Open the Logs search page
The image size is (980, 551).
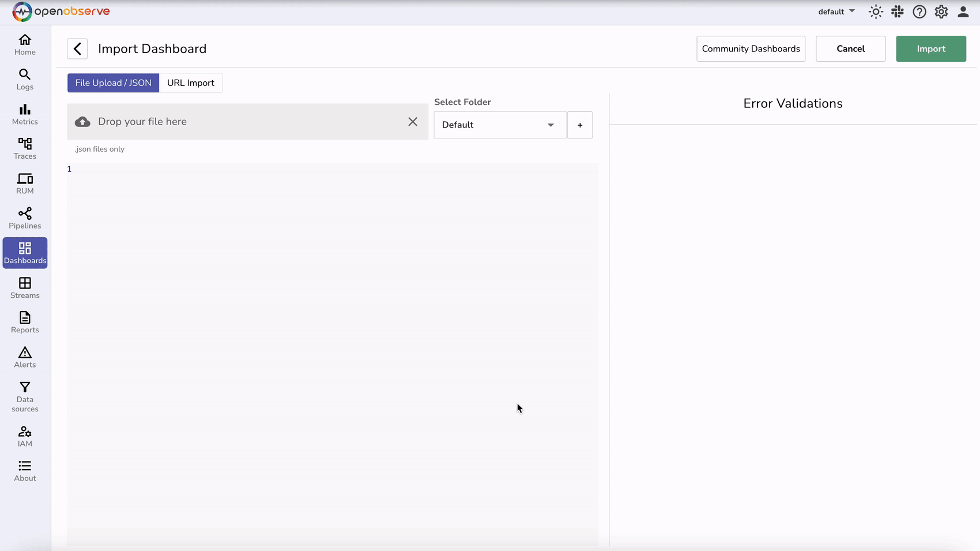click(x=25, y=80)
